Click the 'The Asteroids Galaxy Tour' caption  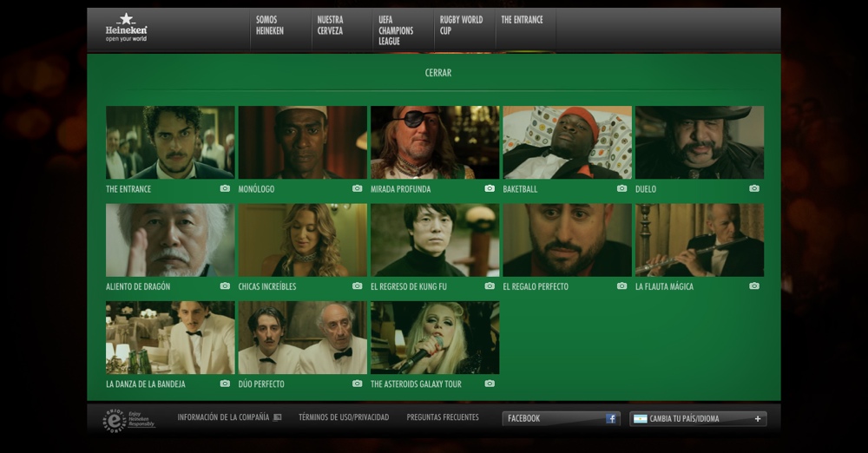pos(416,384)
